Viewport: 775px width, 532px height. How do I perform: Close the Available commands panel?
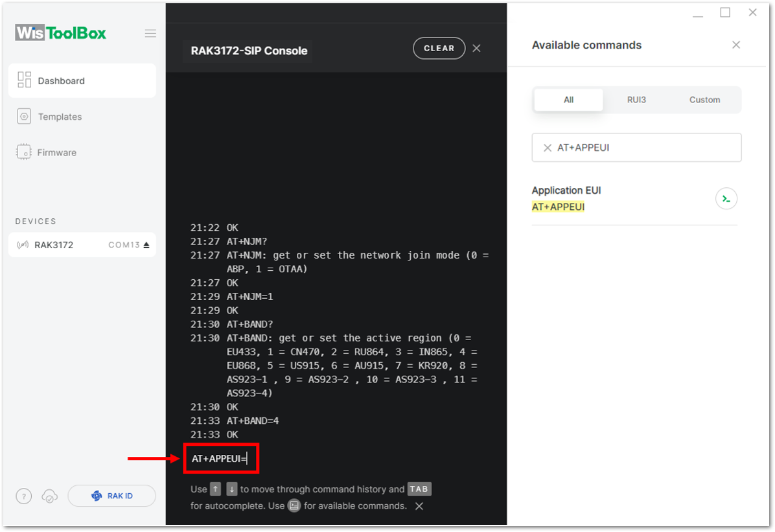736,45
